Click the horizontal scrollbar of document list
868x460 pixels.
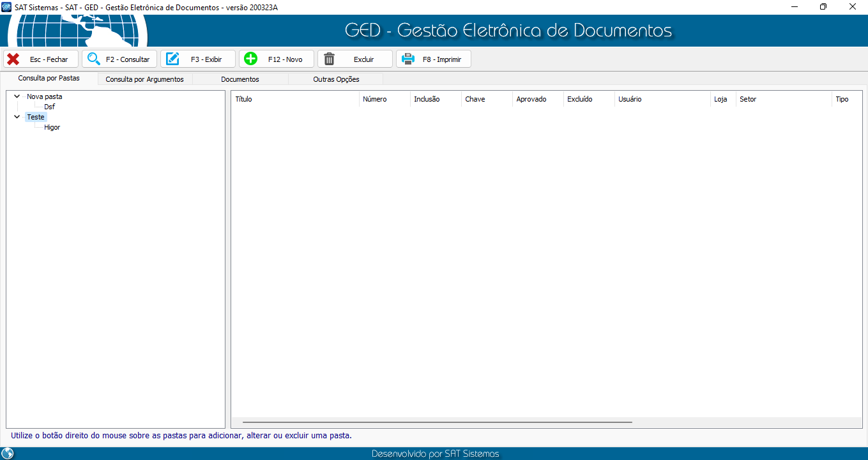[x=437, y=422]
